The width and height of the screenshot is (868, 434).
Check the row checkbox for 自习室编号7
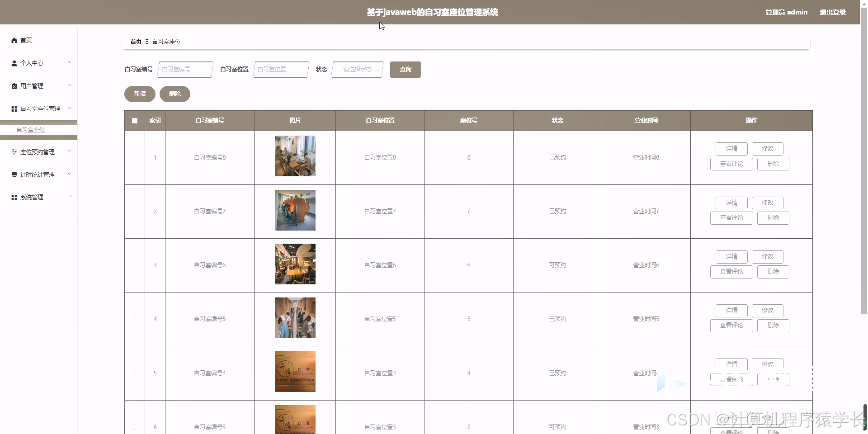(135, 212)
